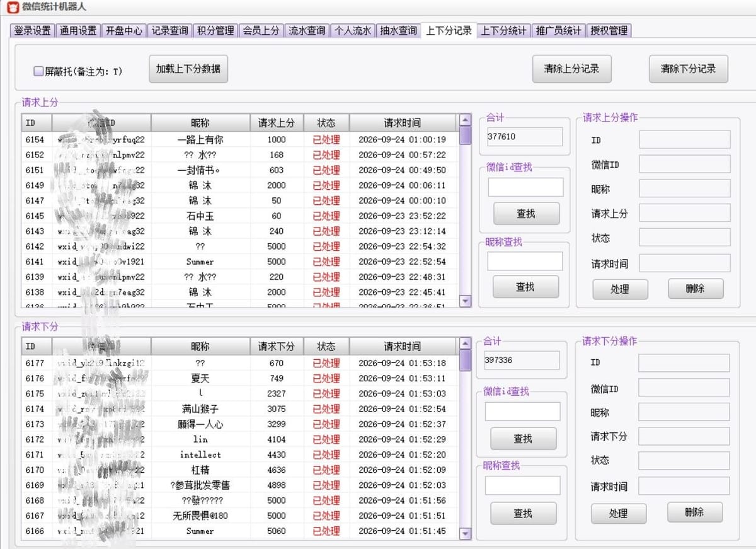This screenshot has height=549, width=756.
Task: Click scroll-down arrow of 请求上分 table
Action: pyautogui.click(x=466, y=301)
